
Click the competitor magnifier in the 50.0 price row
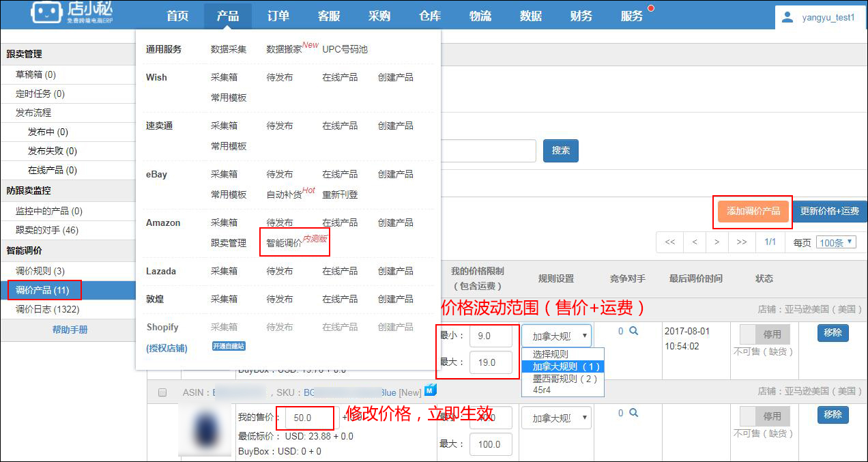(633, 413)
